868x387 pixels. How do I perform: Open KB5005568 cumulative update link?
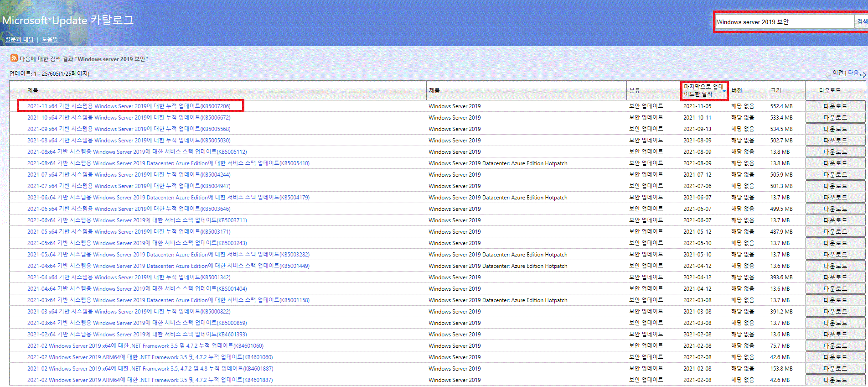point(129,129)
